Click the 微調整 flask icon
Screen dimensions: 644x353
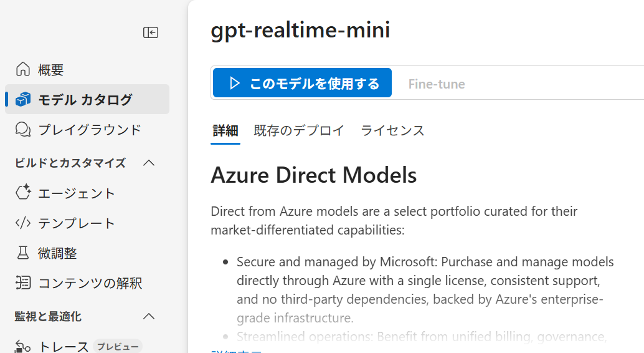coord(23,253)
